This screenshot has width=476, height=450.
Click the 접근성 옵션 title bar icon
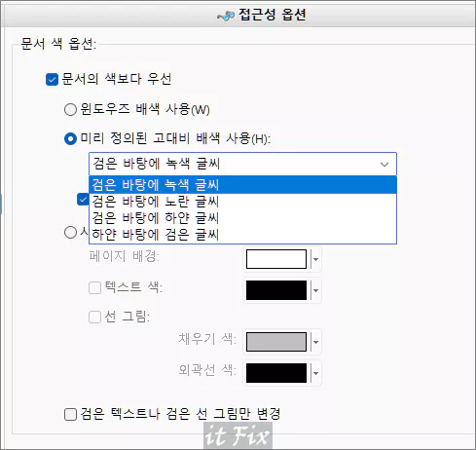(x=226, y=15)
